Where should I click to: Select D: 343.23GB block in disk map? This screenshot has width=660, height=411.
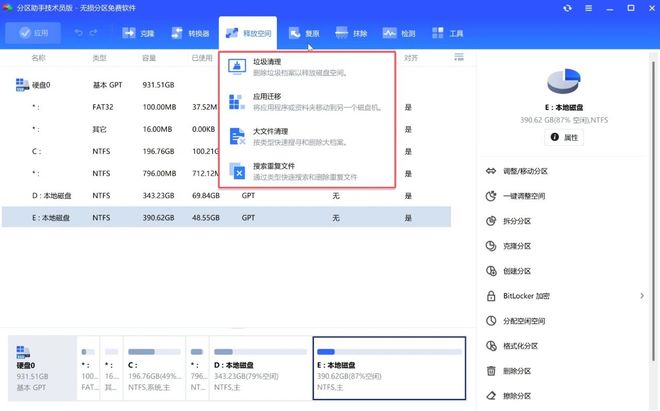tap(261, 368)
